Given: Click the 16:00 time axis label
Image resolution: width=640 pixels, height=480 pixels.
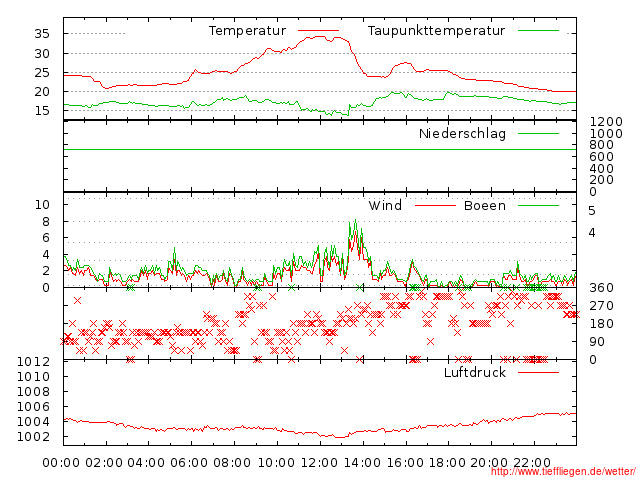Looking at the screenshot, I should (404, 463).
